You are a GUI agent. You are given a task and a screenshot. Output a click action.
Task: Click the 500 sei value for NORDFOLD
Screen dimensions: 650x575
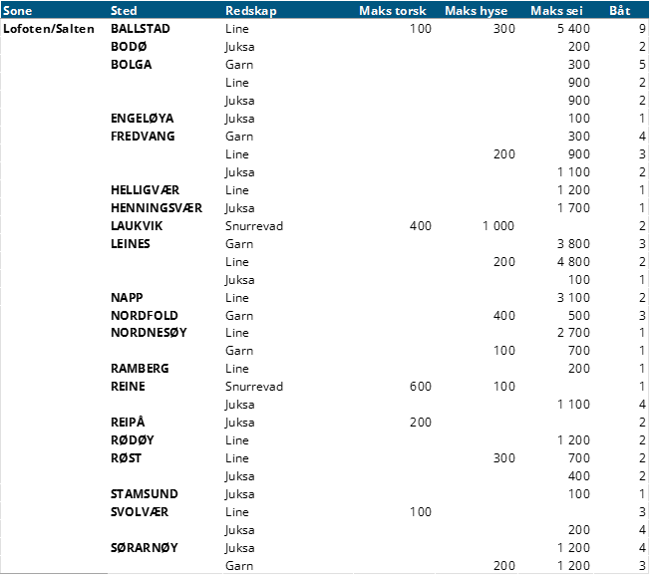point(579,315)
